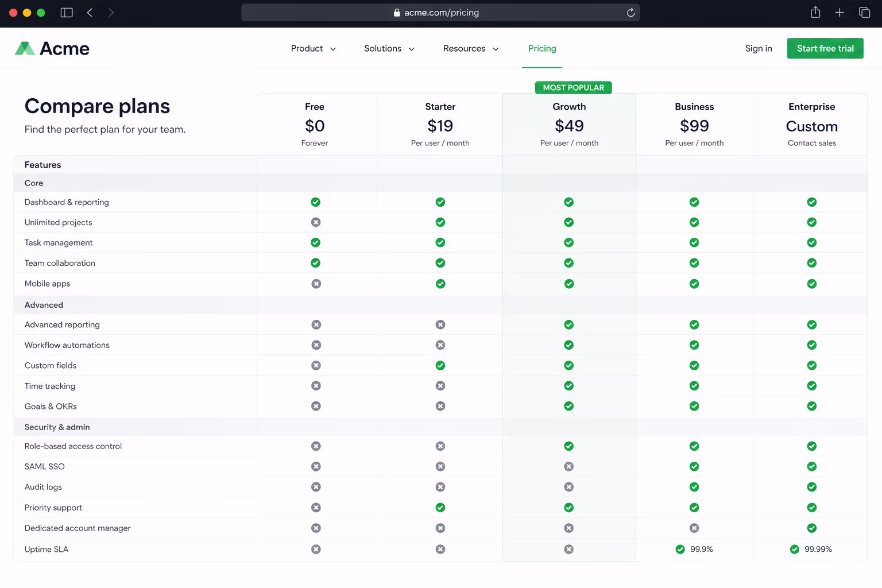882x588 pixels.
Task: Expand the Product menu chevron
Action: pos(333,49)
